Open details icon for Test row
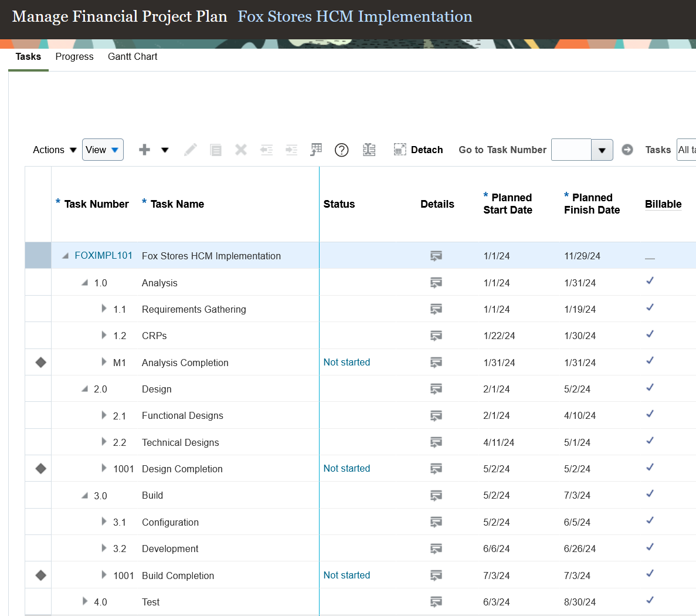This screenshot has height=616, width=696. pos(436,603)
